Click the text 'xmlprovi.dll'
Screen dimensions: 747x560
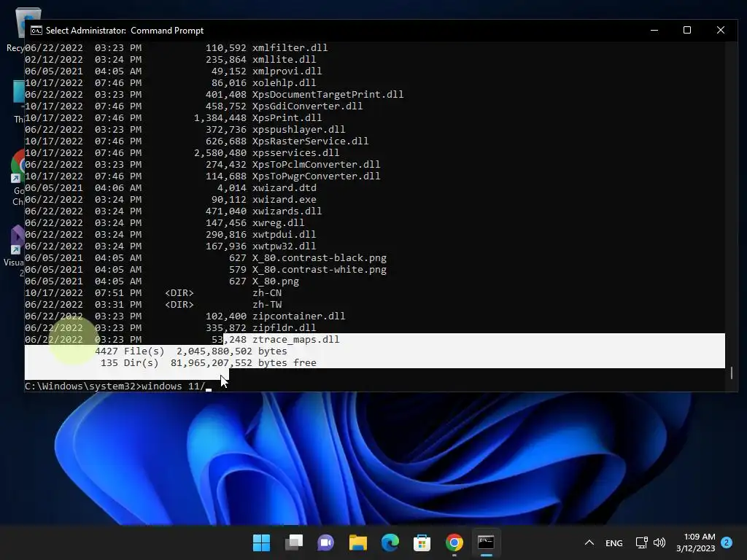(x=287, y=71)
